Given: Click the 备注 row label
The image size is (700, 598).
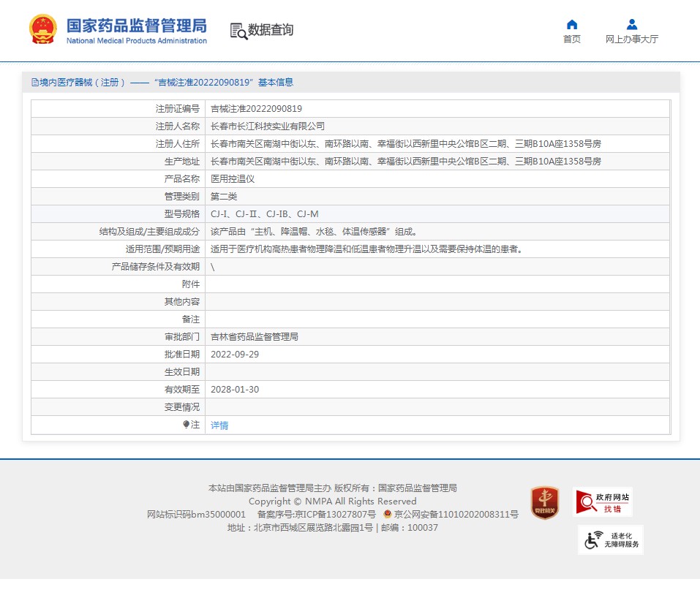Looking at the screenshot, I should click(191, 319).
